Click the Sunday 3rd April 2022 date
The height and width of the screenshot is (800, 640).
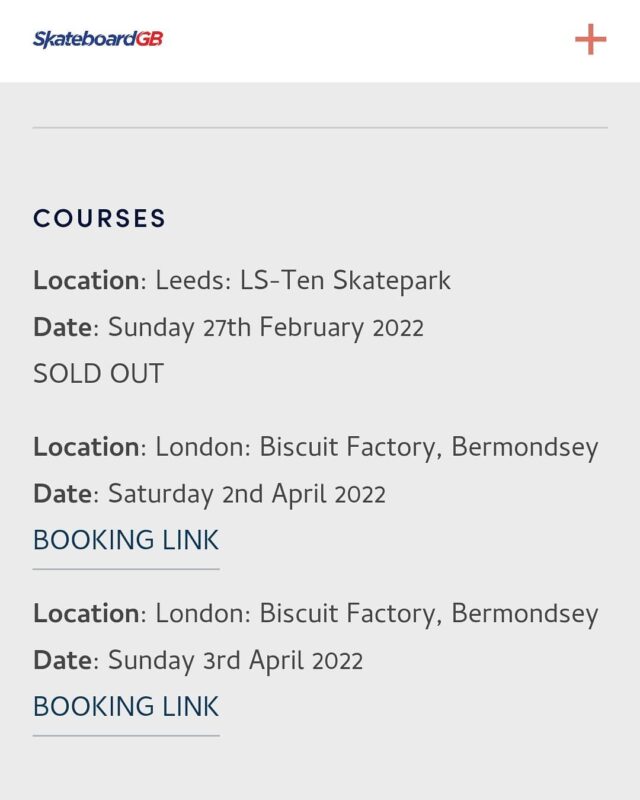236,660
